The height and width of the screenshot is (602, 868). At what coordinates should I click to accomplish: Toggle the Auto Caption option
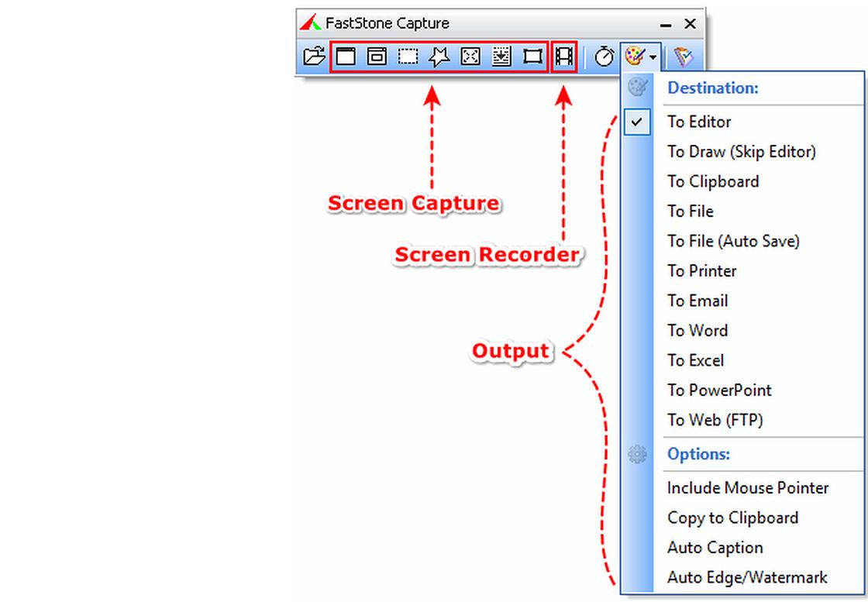[742, 548]
